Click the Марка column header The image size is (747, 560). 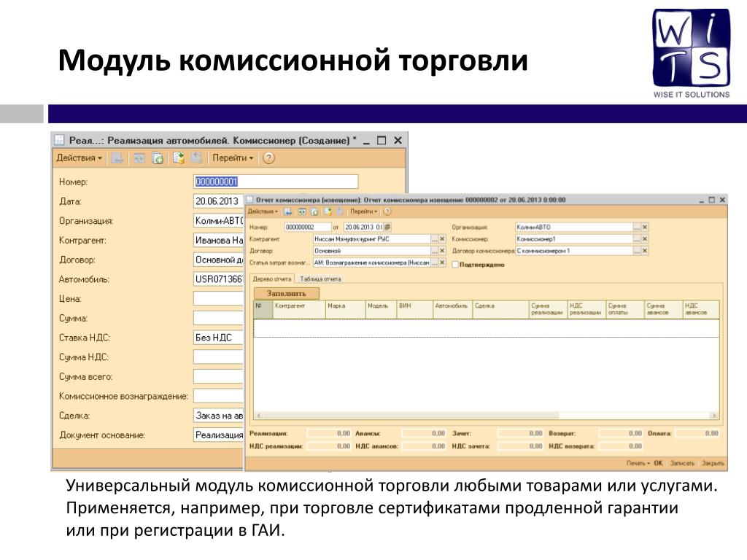tap(345, 309)
